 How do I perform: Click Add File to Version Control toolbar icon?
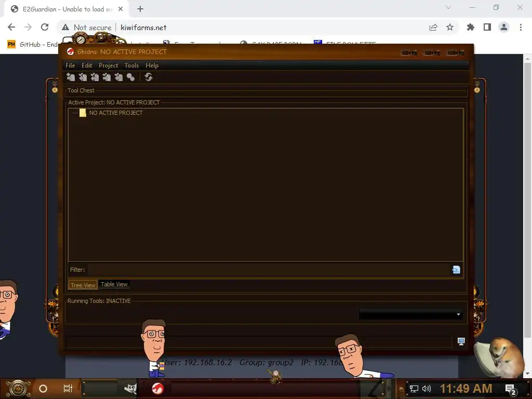click(71, 77)
